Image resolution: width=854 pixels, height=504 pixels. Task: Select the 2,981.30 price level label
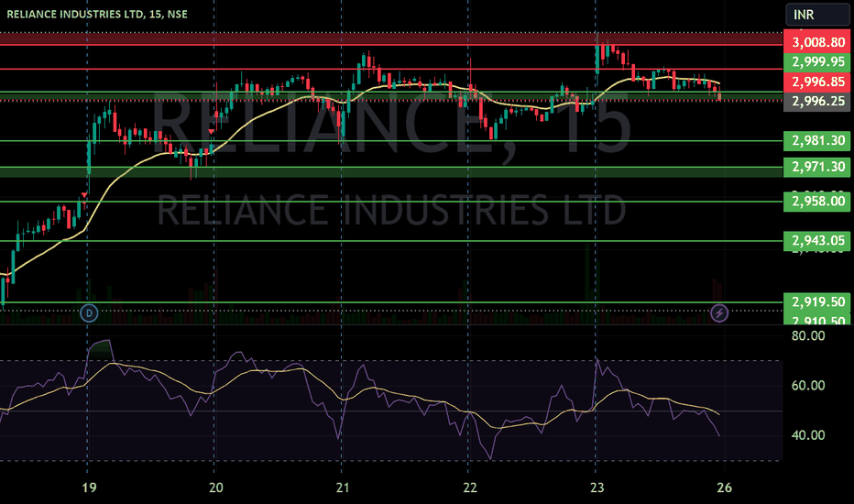point(817,140)
